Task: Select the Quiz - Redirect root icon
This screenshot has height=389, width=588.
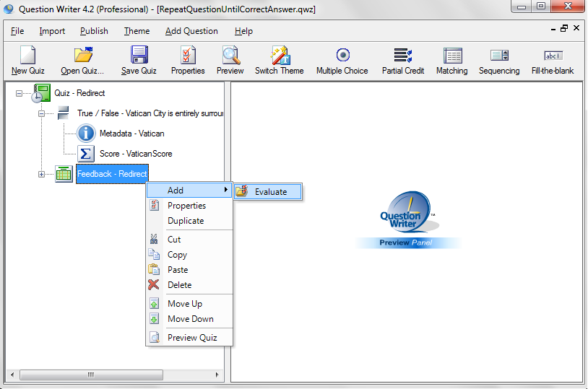Action: pos(40,93)
